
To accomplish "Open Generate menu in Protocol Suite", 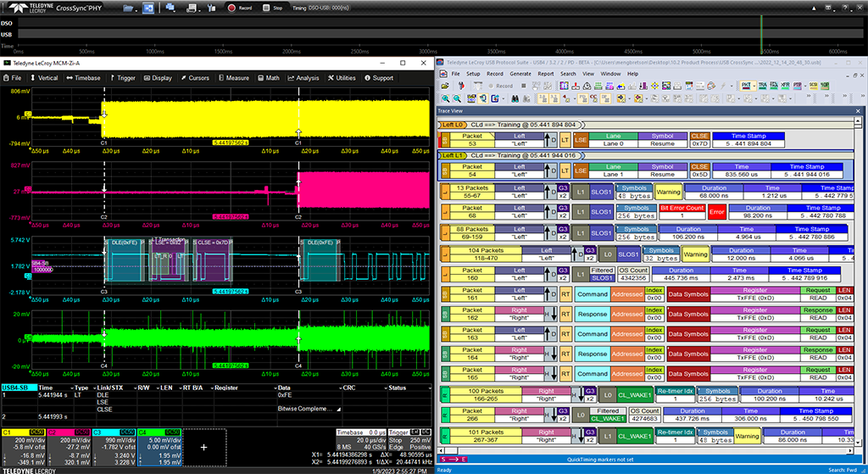I will (520, 74).
